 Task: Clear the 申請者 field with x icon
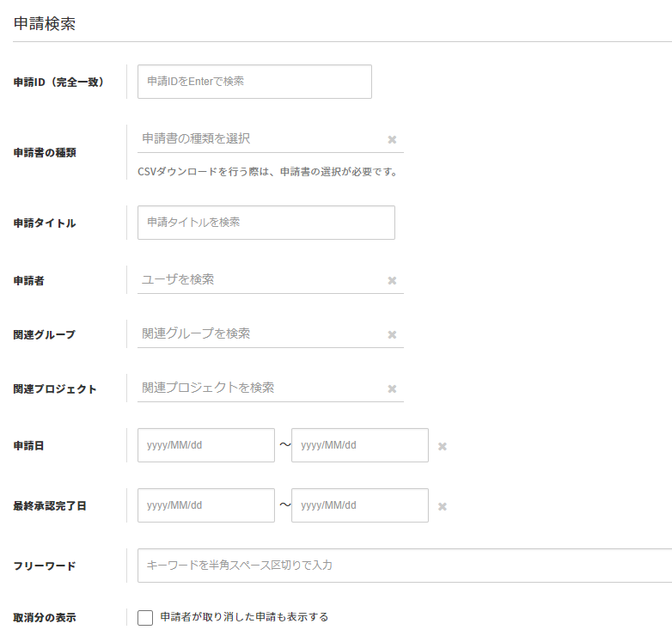point(392,280)
